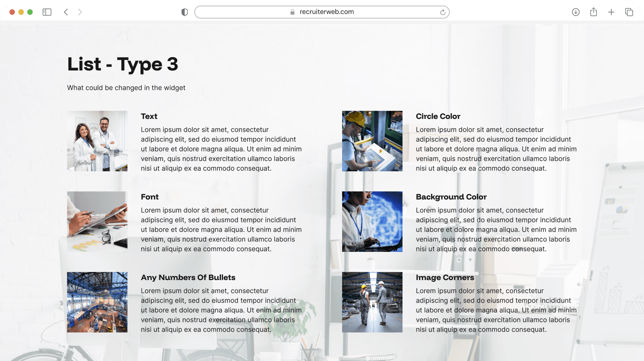The image size is (644, 361).
Task: Reload the page using the refresh icon
Action: click(x=442, y=12)
